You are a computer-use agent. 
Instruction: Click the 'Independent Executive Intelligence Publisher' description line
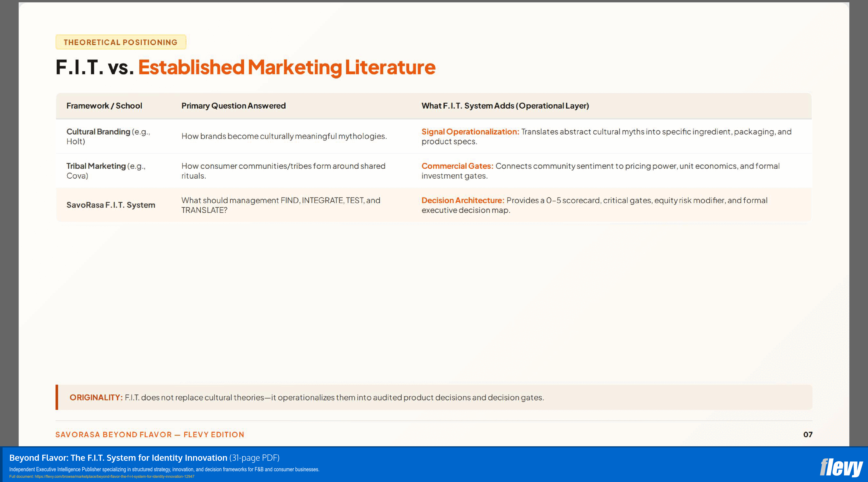(x=164, y=470)
